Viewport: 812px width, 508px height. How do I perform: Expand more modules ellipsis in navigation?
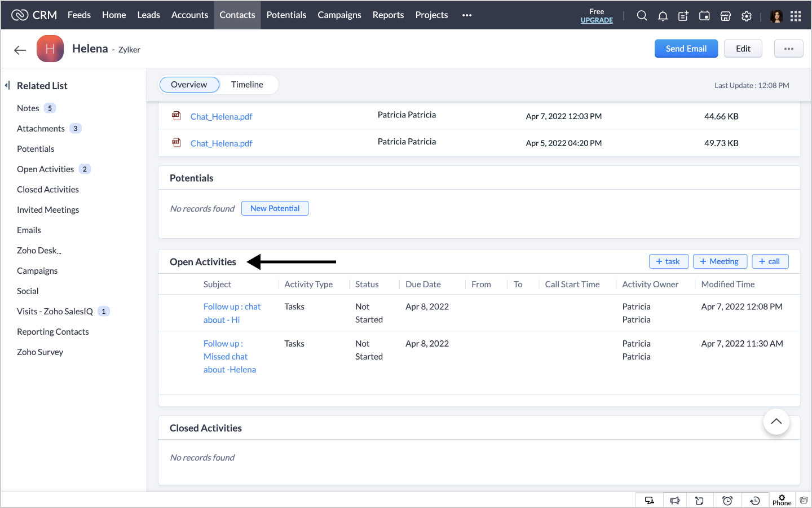coord(466,15)
